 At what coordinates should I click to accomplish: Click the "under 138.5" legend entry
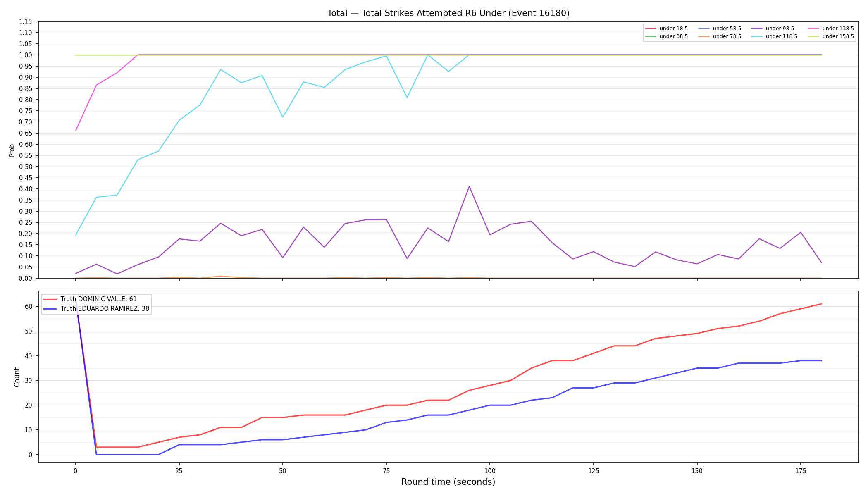[x=831, y=29]
